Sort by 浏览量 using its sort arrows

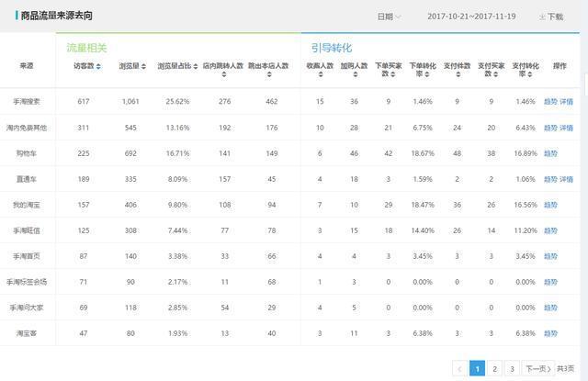(x=143, y=66)
